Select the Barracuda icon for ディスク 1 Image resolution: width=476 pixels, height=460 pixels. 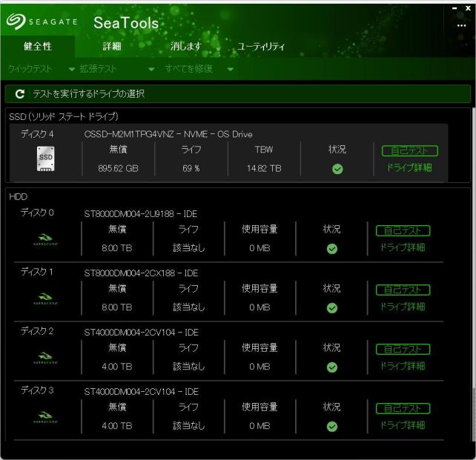[x=45, y=299]
